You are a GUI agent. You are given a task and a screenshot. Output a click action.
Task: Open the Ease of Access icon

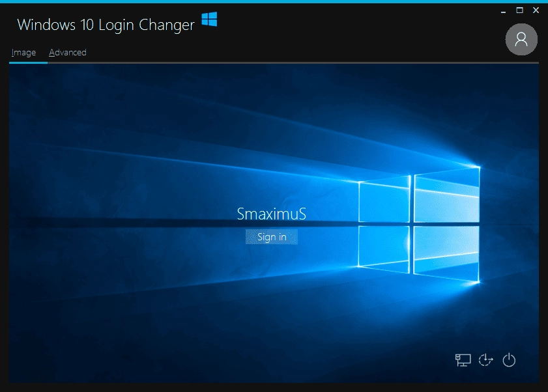tap(486, 360)
